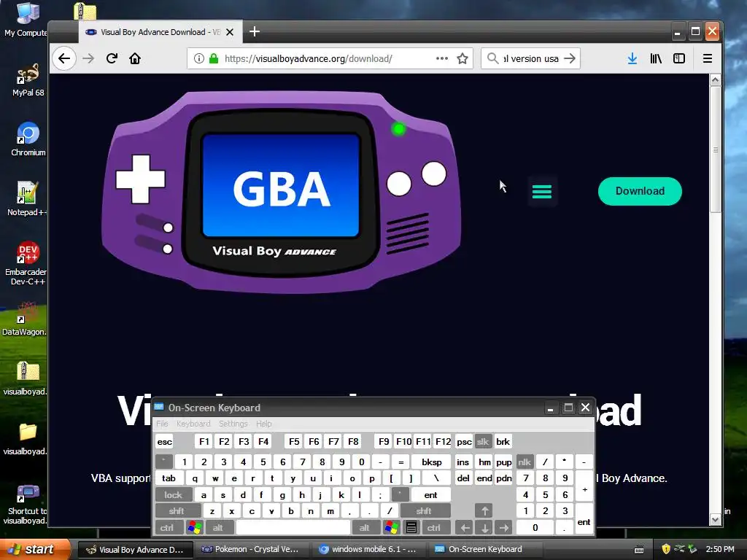
Task: Open the browser hamburger application menu
Action: pos(708,58)
